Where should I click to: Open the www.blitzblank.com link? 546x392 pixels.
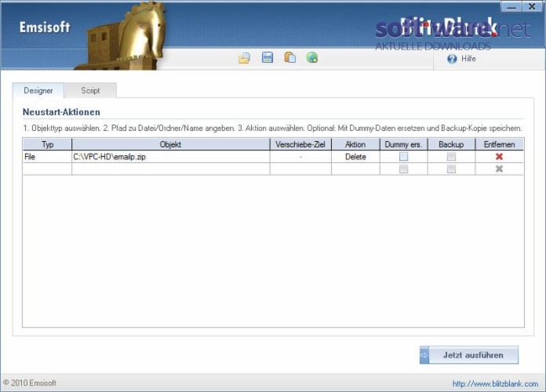(495, 383)
